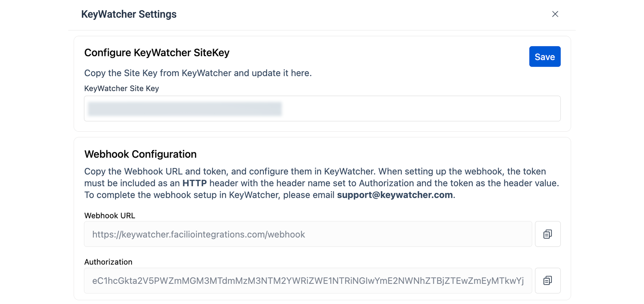Copy the Webhook URL with the copy icon

click(x=547, y=234)
